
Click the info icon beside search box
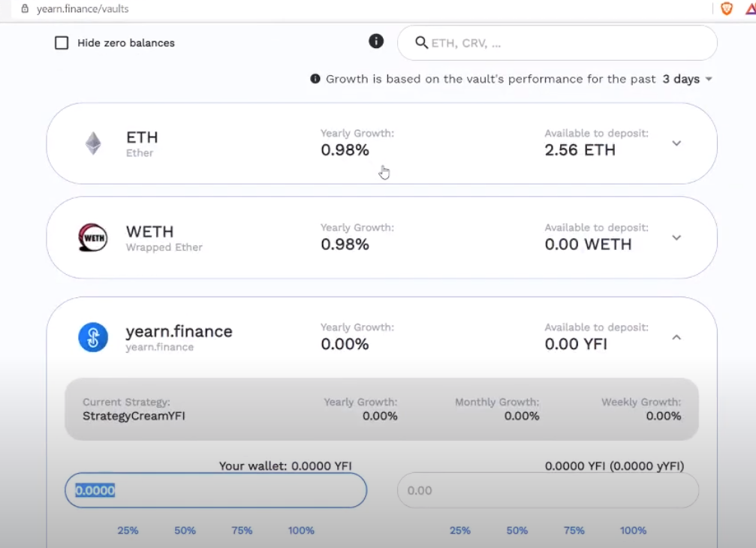376,41
